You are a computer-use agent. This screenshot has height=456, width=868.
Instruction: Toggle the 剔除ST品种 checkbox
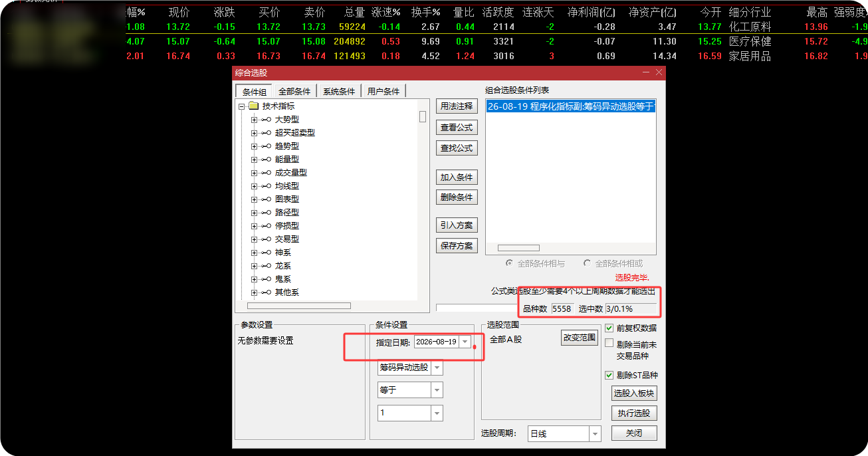tap(609, 375)
